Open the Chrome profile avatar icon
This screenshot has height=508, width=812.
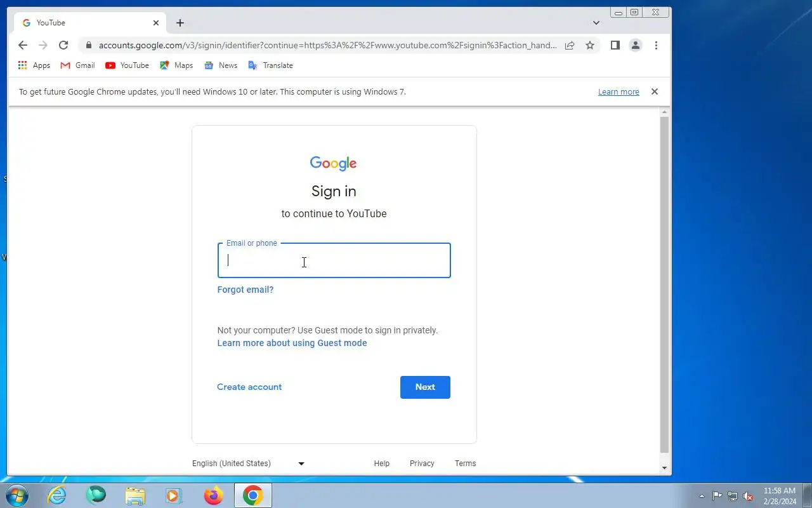pyautogui.click(x=635, y=45)
